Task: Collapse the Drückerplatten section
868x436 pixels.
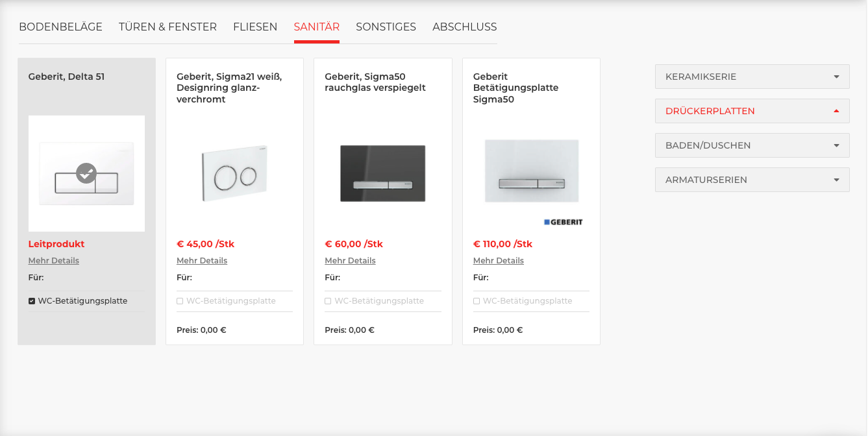Action: [752, 111]
